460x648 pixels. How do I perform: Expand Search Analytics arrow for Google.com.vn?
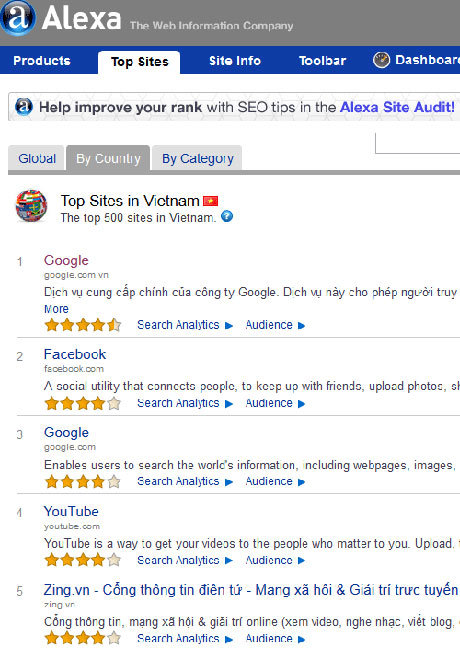coord(229,326)
